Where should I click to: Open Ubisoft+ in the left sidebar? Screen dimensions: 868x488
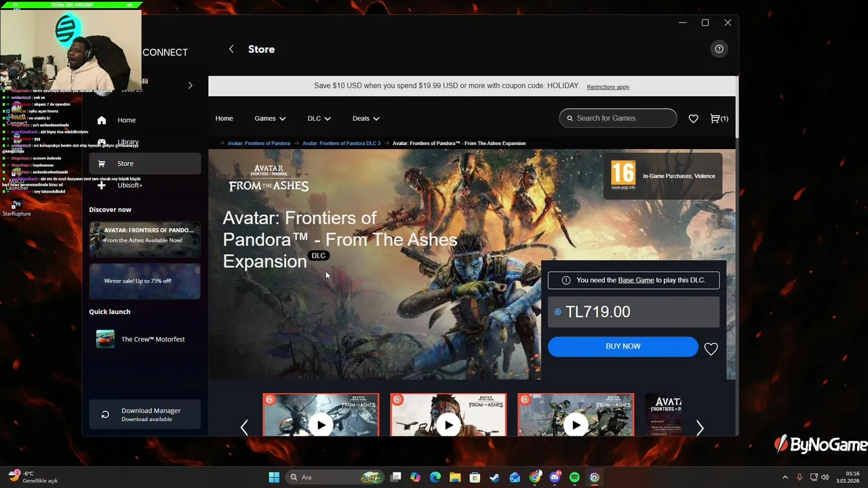(144, 185)
